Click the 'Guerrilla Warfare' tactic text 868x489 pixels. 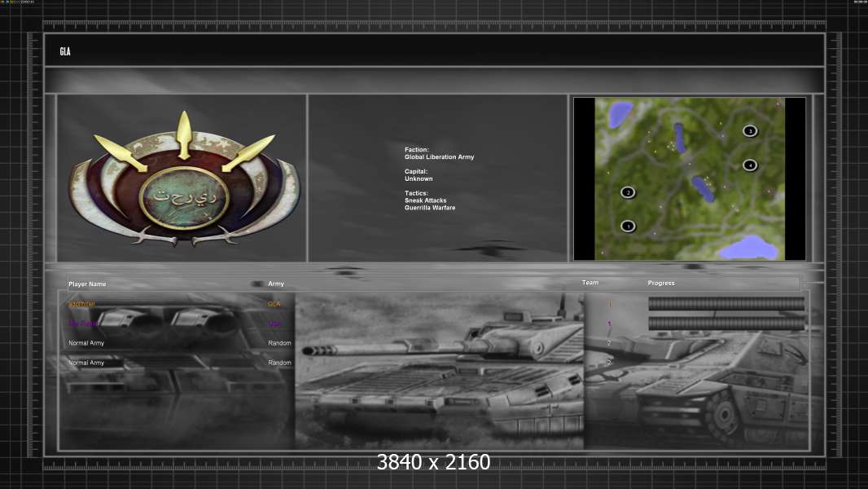point(430,208)
